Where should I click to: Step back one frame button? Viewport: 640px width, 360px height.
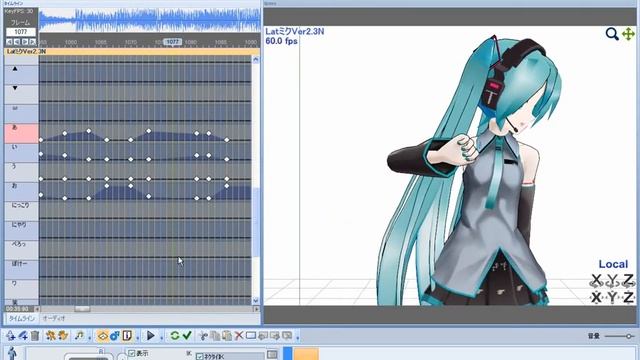17,42
